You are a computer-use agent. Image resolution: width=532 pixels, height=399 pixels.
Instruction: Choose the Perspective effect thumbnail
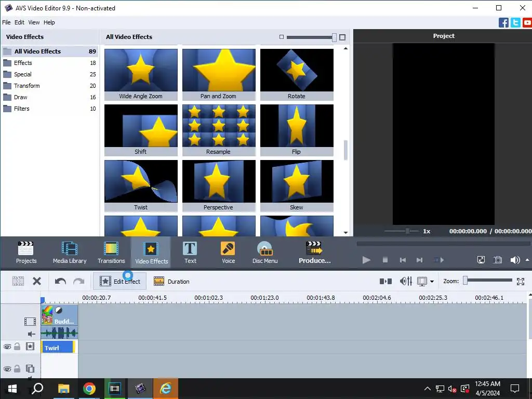pyautogui.click(x=219, y=185)
